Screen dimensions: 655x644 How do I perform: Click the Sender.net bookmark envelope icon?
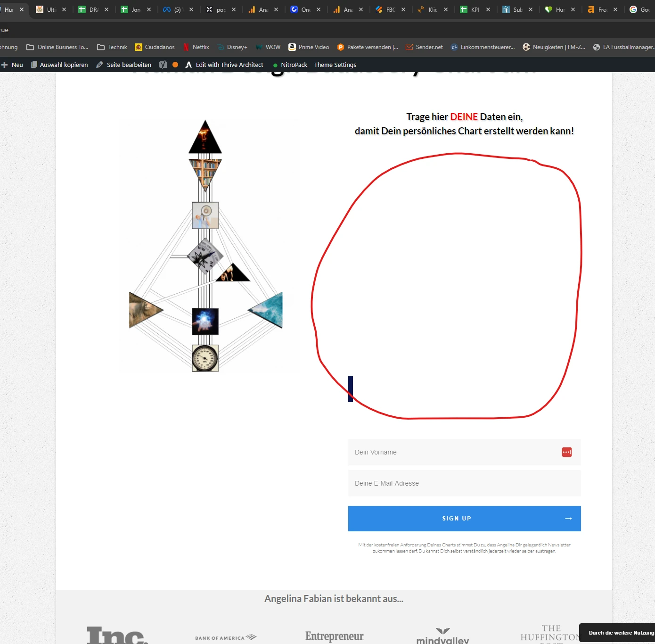(408, 47)
